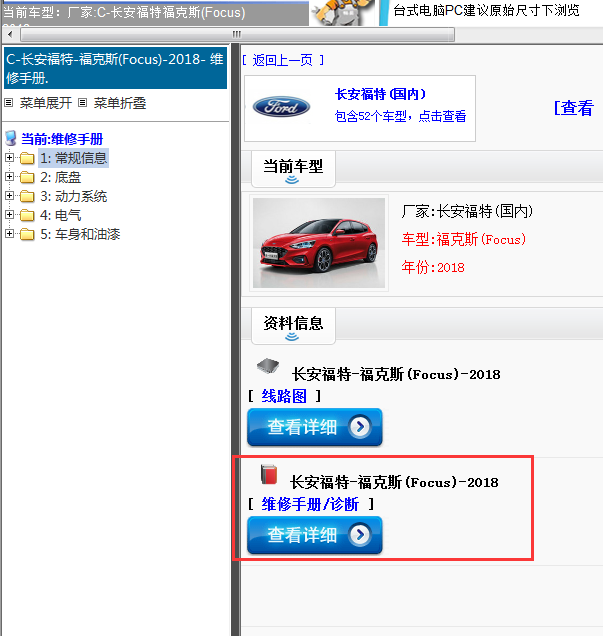Click the folder icon beside 电气
Viewport: 603px width, 636px height.
tap(27, 215)
